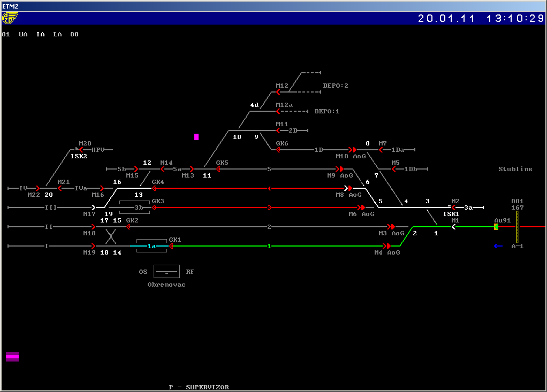The width and height of the screenshot is (547, 392).
Task: Click the 'AoG' label beside M10
Action: (x=359, y=157)
